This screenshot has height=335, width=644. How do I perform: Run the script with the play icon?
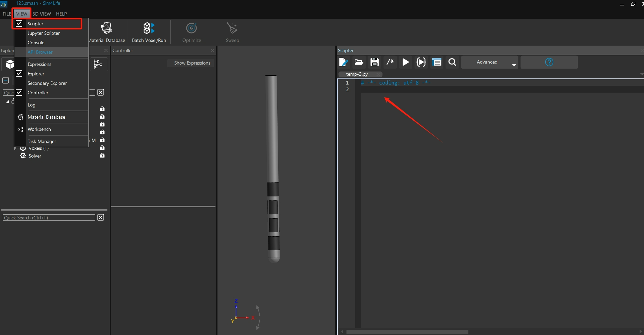tap(406, 62)
